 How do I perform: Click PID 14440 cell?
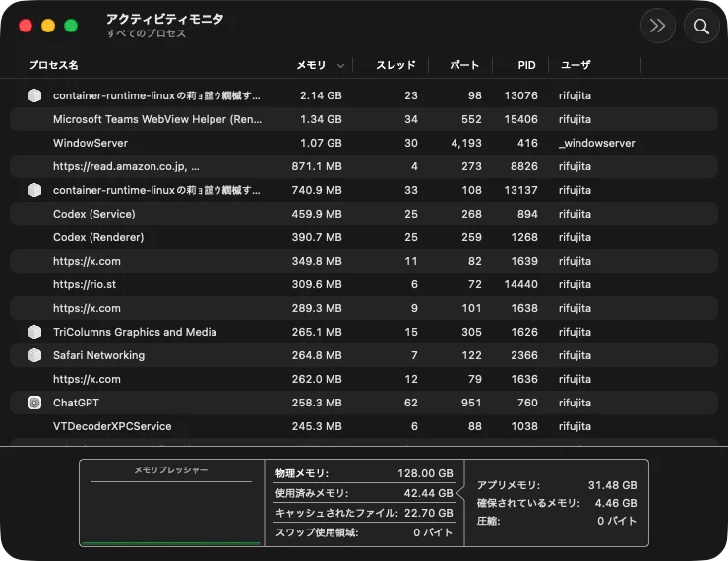pyautogui.click(x=521, y=284)
